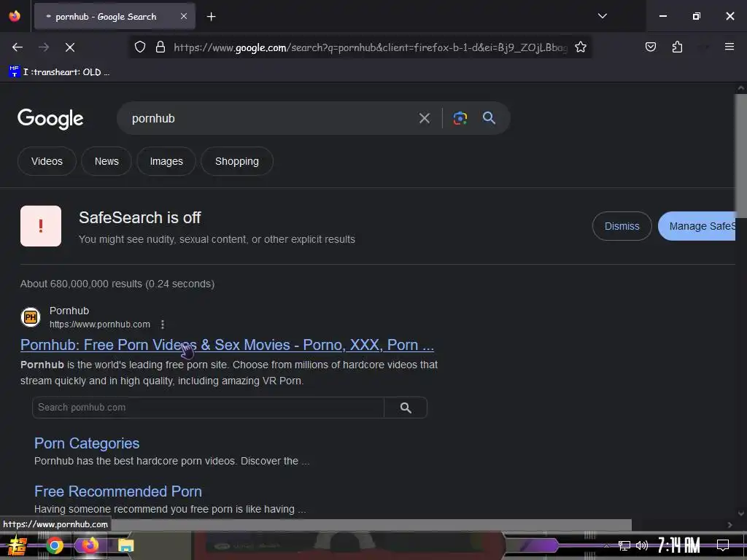
Task: Clear the Google search box
Action: (x=424, y=118)
